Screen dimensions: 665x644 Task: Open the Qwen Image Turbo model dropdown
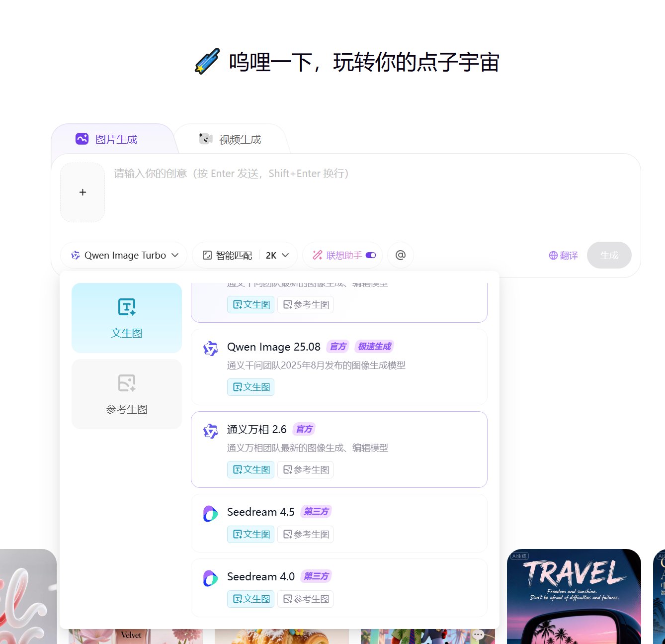(123, 255)
